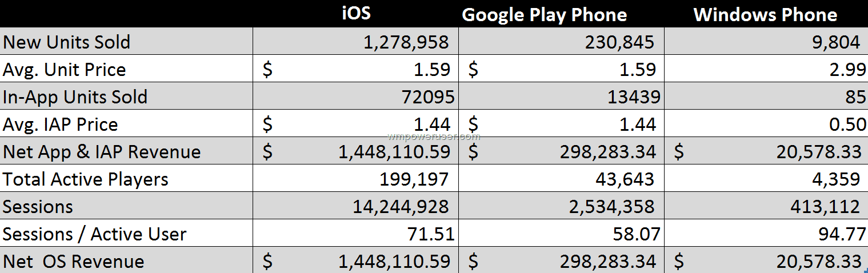Screen dimensions: 868x273
Task: Select Google Play units cell 230,845
Action: (561, 42)
